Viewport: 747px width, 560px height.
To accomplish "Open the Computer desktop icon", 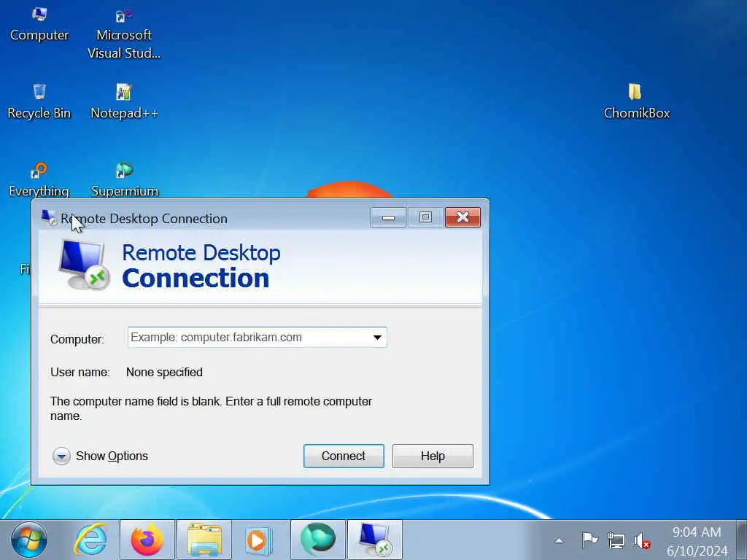I will (39, 25).
